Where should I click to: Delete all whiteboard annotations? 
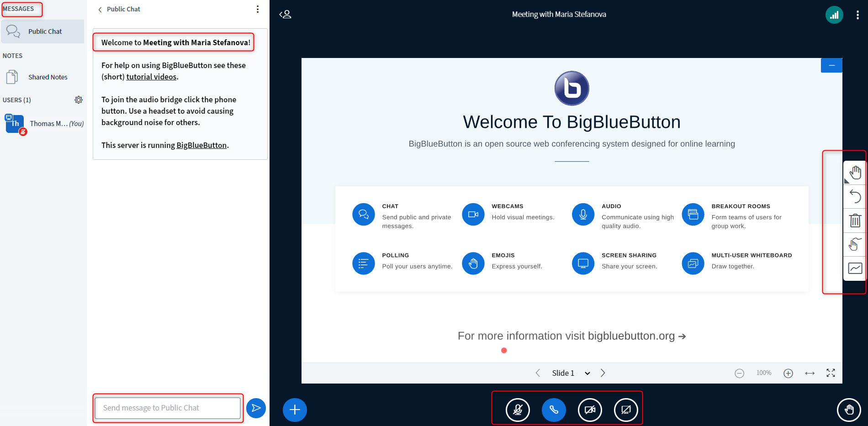point(855,221)
